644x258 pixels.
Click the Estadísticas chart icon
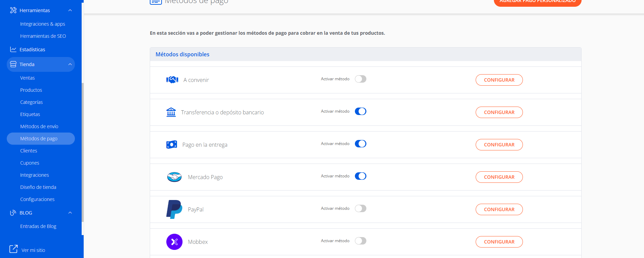(x=13, y=49)
